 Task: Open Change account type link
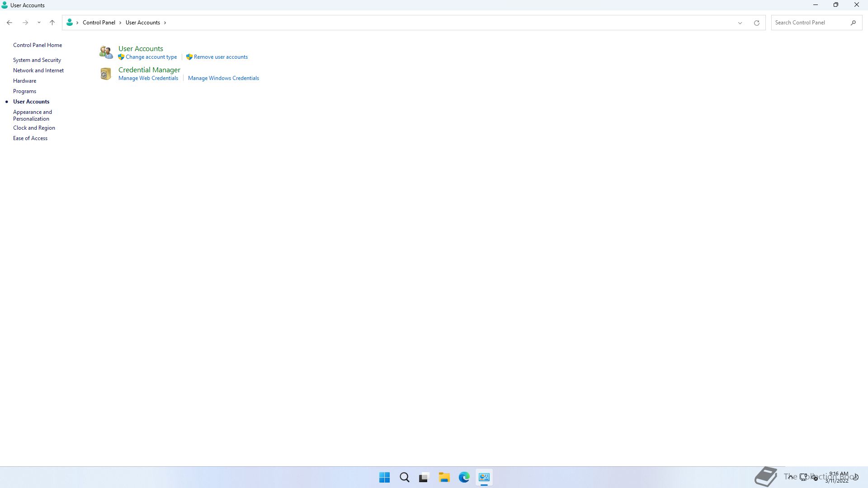coord(151,57)
